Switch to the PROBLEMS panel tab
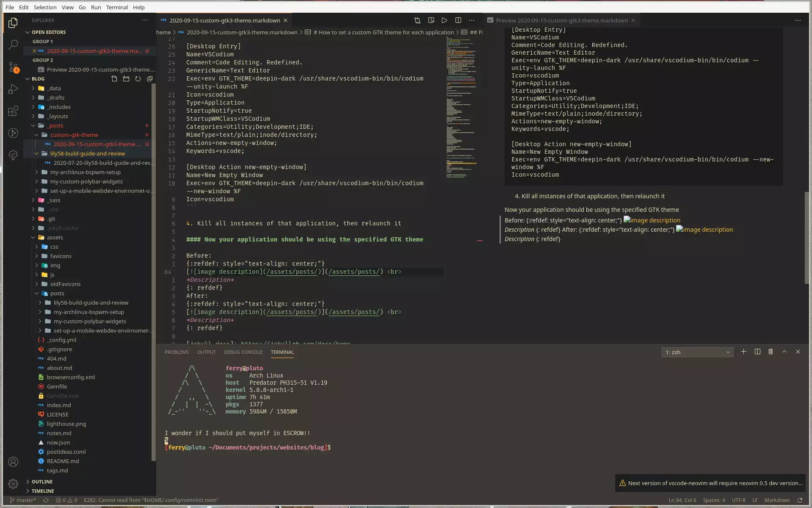The image size is (812, 508). click(x=177, y=352)
